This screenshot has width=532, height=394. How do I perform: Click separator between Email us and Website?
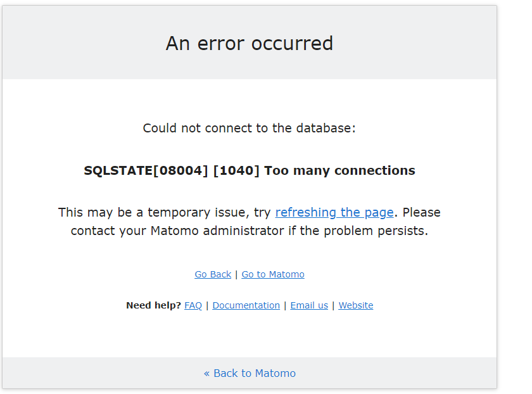coord(333,305)
